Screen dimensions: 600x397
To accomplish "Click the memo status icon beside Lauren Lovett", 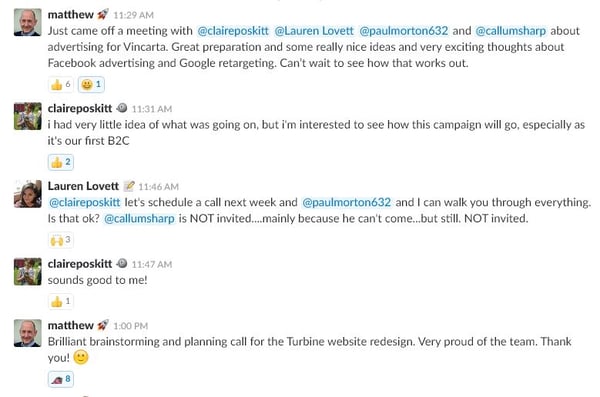I will 129,186.
